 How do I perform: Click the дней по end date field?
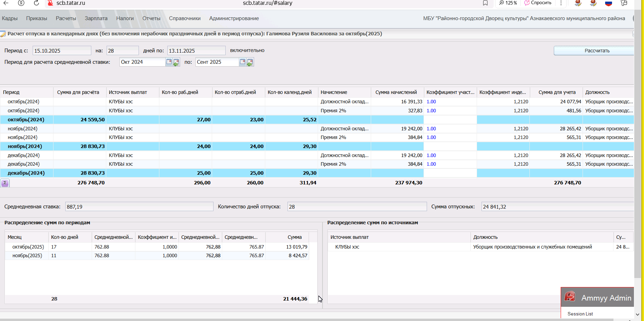click(x=196, y=51)
